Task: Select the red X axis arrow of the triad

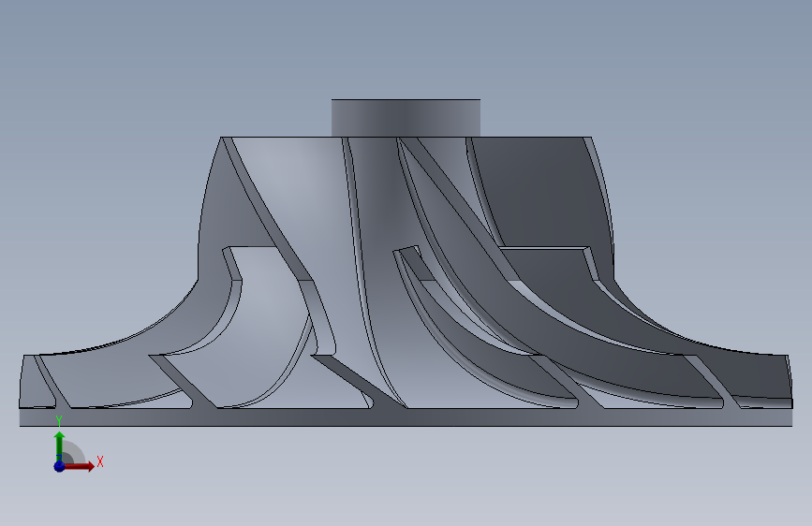Action: [x=79, y=466]
